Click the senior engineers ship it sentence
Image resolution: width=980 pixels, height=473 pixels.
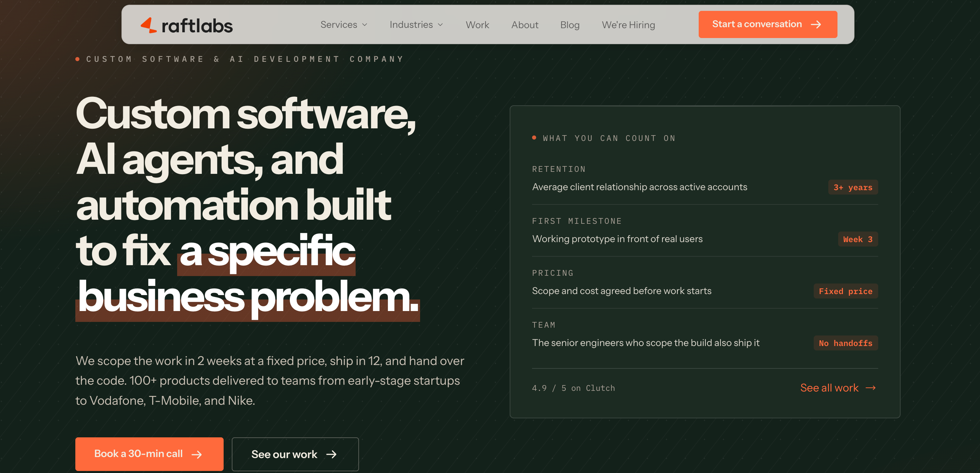pyautogui.click(x=646, y=343)
